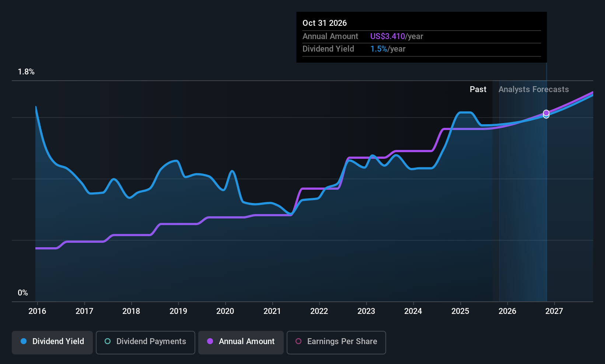Image resolution: width=605 pixels, height=364 pixels.
Task: Click the teal Dividend Payments legend circle
Action: [x=108, y=341]
